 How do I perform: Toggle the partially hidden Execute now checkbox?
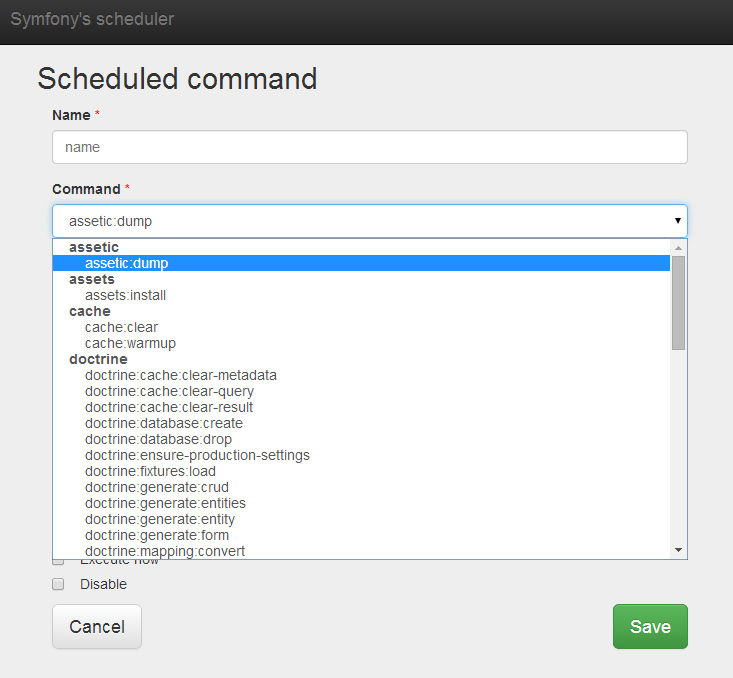coord(58,562)
